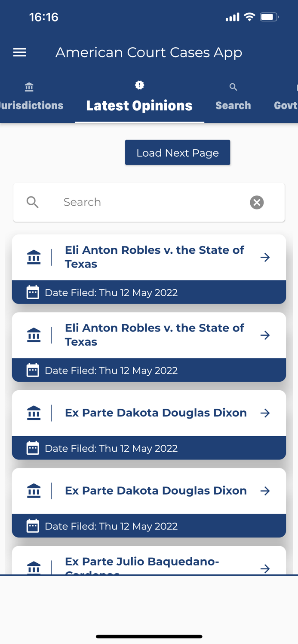298x644 pixels.
Task: Tap the search icon above the Search tab label
Action: [233, 87]
